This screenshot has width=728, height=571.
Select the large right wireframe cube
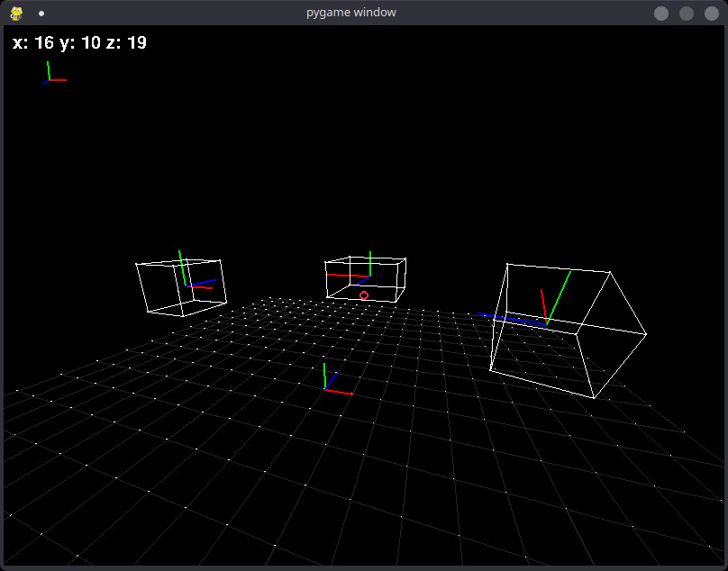(569, 331)
